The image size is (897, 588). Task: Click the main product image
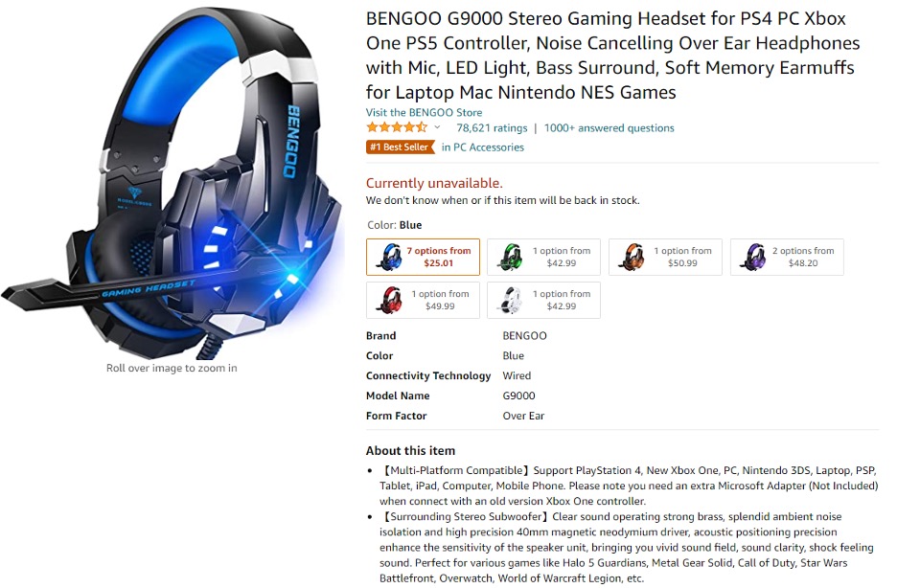172,182
